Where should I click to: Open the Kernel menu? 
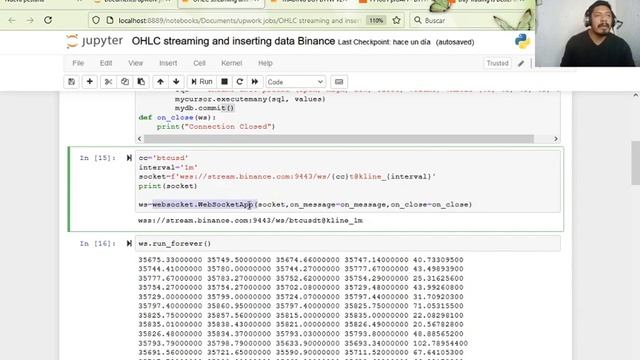click(x=231, y=63)
